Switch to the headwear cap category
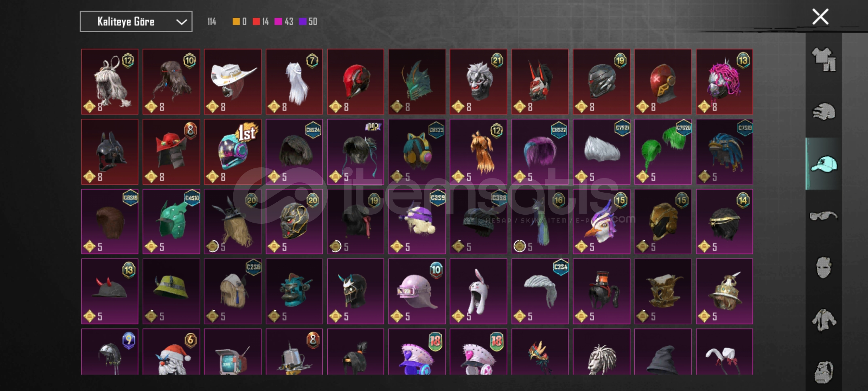Screen dimensions: 868x391 point(824,164)
